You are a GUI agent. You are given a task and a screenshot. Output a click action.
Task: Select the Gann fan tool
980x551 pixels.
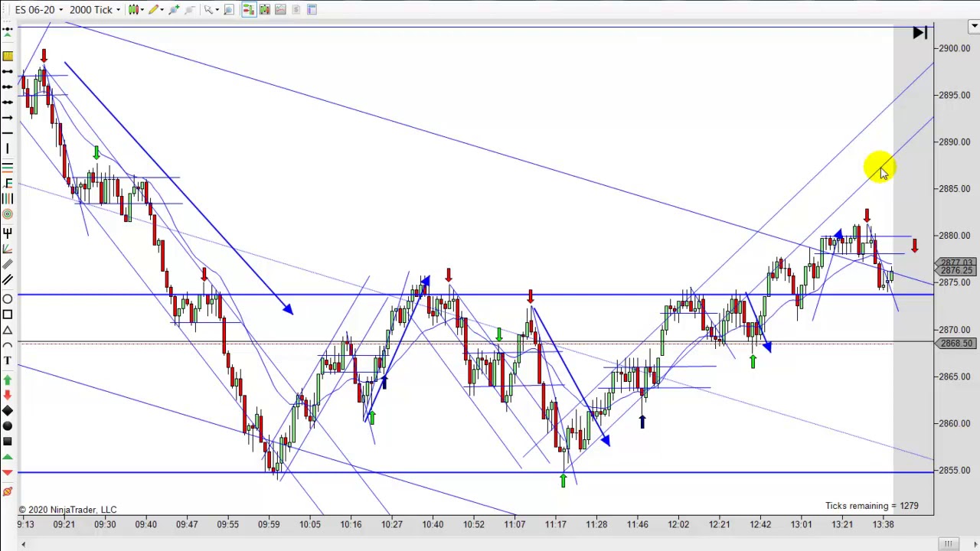[8, 249]
